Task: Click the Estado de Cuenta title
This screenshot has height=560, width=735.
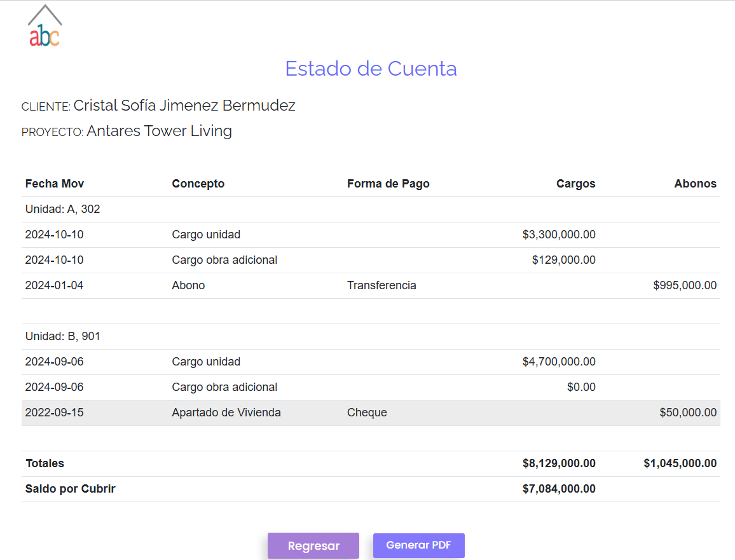Action: click(371, 69)
